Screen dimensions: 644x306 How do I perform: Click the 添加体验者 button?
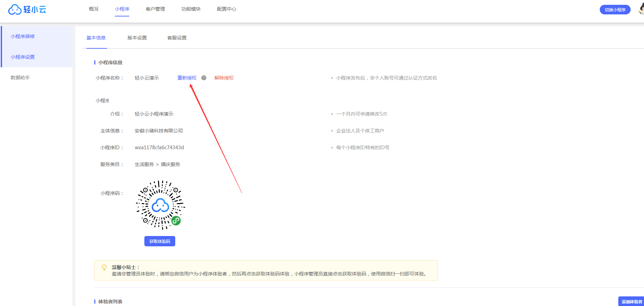(631, 302)
